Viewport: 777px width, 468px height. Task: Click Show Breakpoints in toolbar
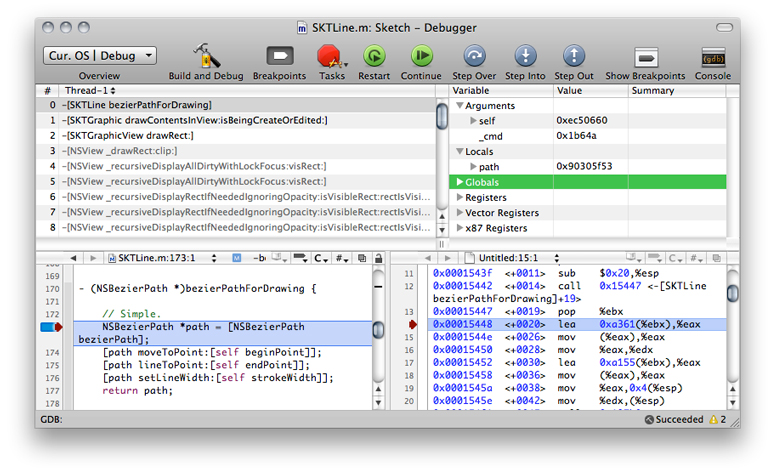[x=645, y=56]
